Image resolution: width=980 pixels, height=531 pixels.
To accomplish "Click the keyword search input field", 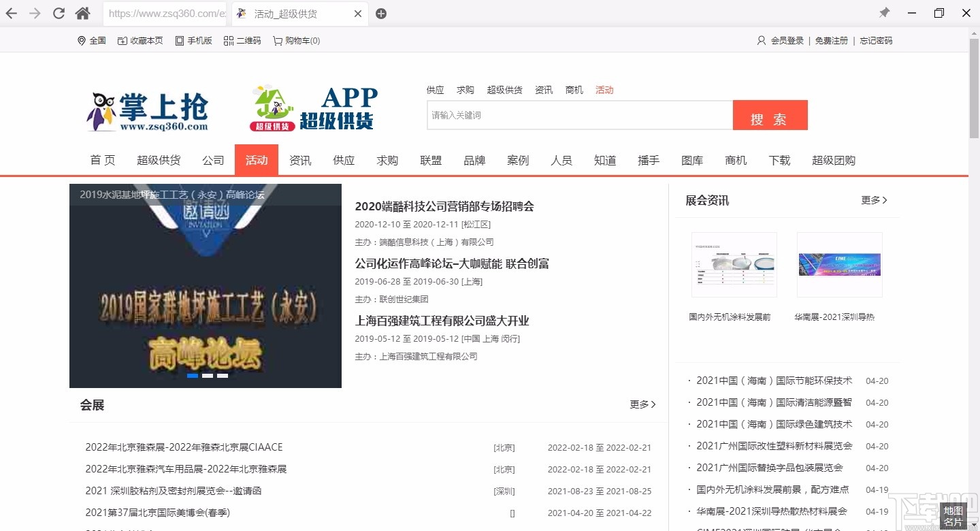I will [578, 115].
